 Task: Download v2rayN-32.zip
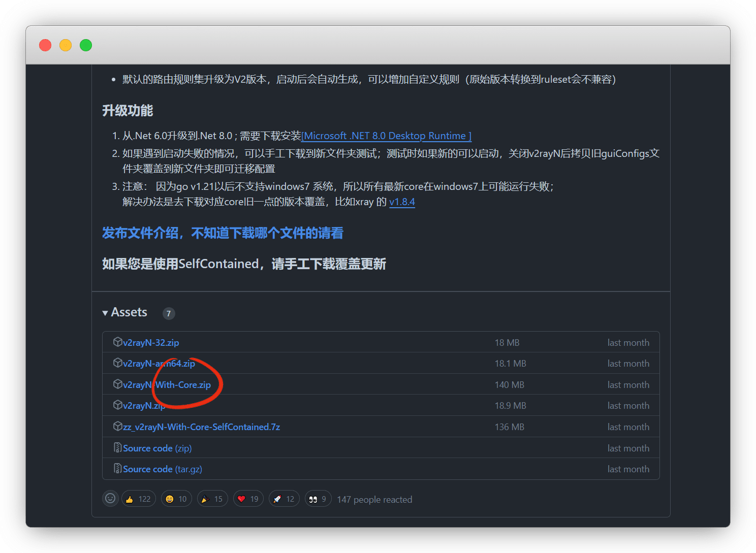coord(151,343)
